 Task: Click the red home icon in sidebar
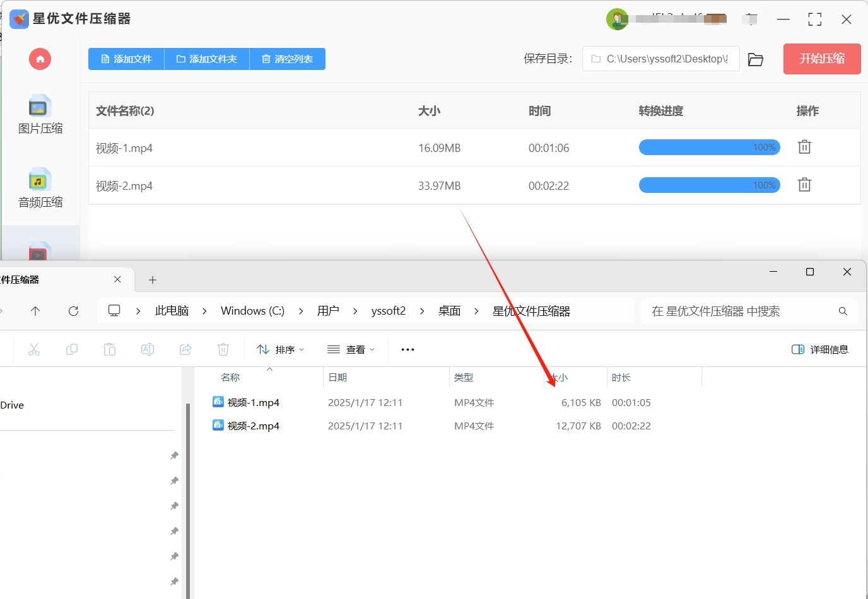(40, 59)
